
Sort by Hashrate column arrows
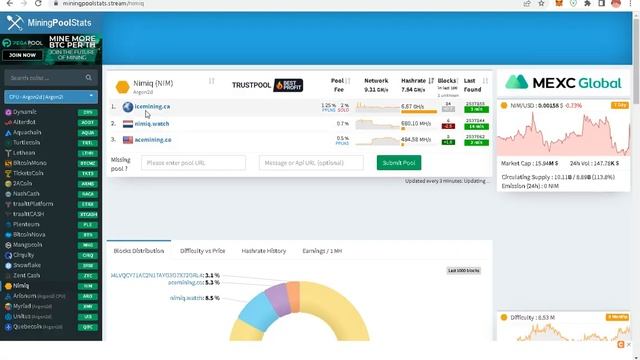(431, 81)
